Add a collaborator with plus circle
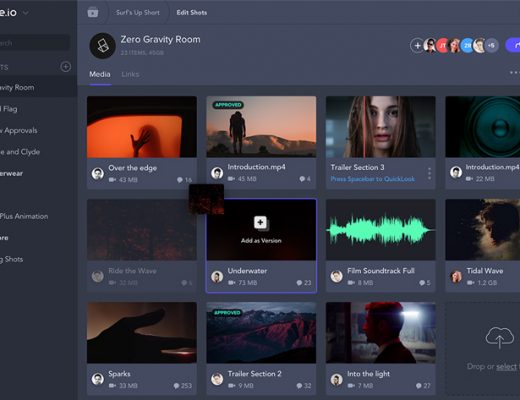The height and width of the screenshot is (400, 520). (x=417, y=45)
